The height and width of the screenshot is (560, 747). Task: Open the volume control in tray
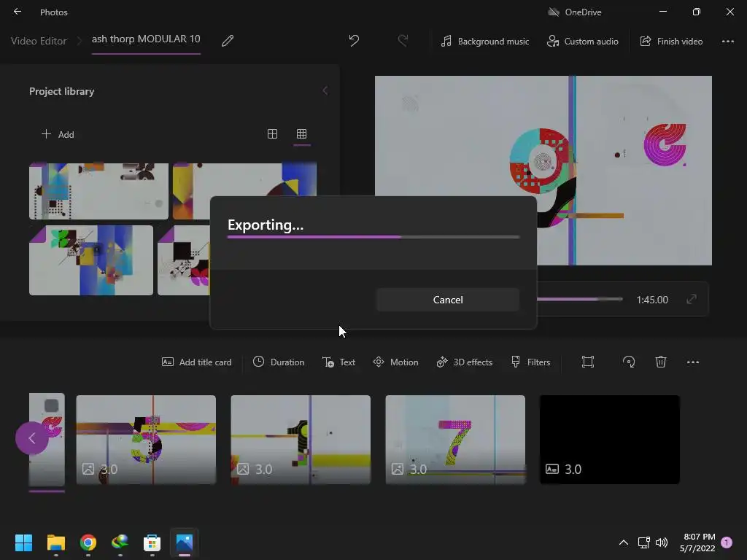661,542
